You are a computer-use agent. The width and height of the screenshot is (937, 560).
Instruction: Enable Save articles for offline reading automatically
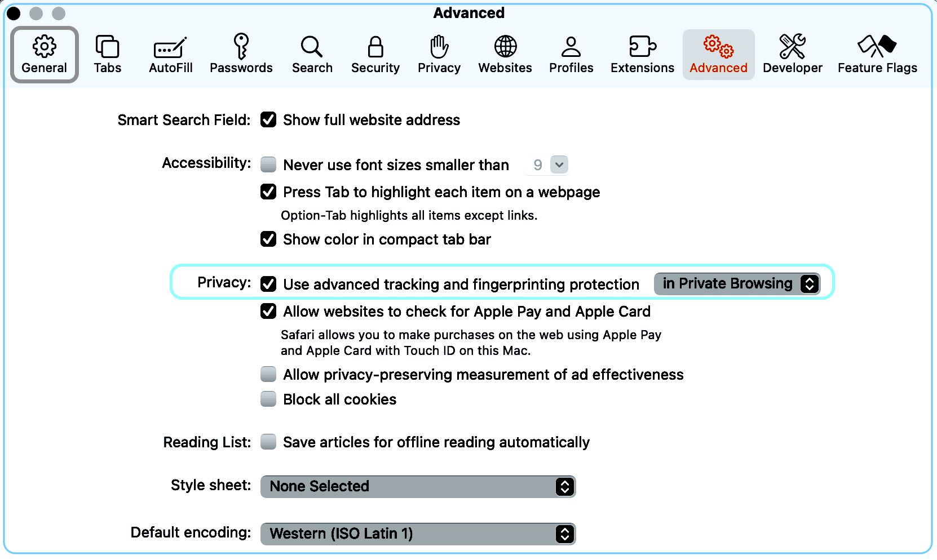pos(268,442)
